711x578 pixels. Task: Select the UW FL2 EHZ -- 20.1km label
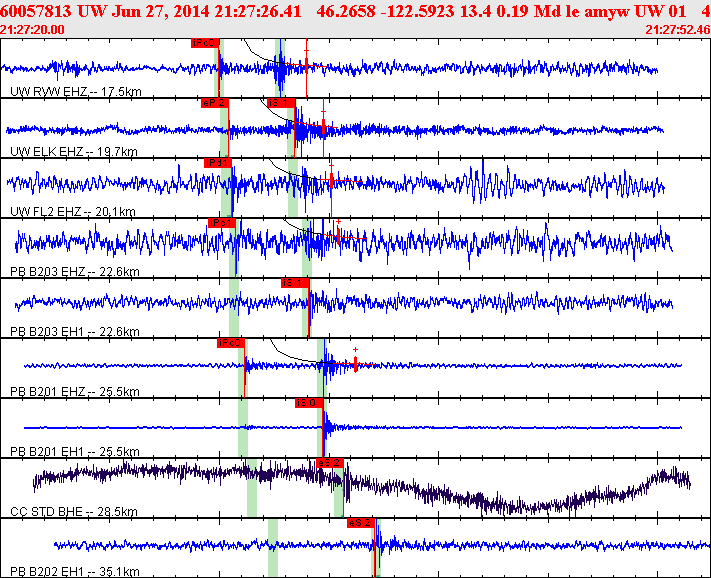coord(73,212)
